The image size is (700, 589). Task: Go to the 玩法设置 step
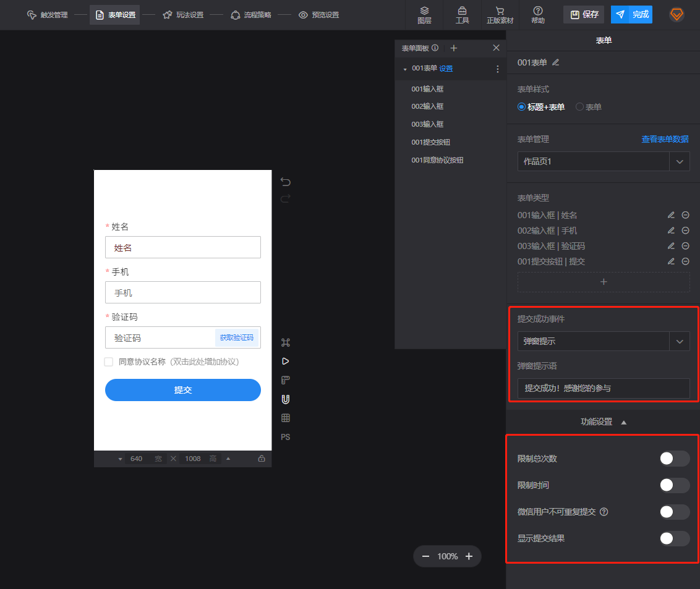(x=183, y=15)
